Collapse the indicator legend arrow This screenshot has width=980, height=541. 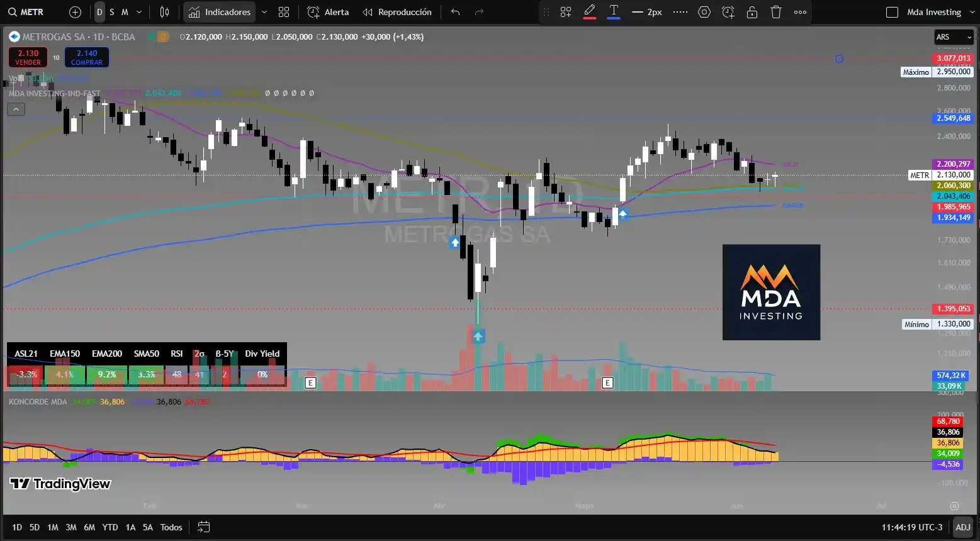tap(16, 109)
